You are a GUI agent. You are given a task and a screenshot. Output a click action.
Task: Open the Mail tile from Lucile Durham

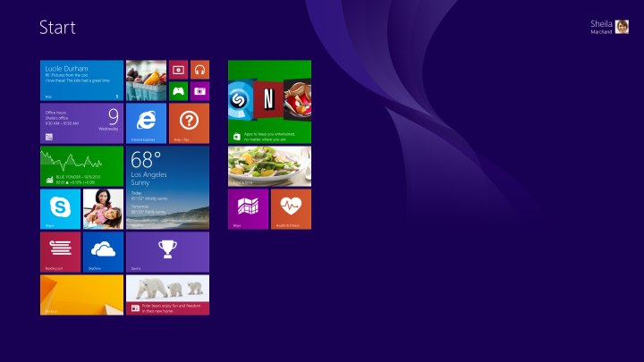pos(81,80)
